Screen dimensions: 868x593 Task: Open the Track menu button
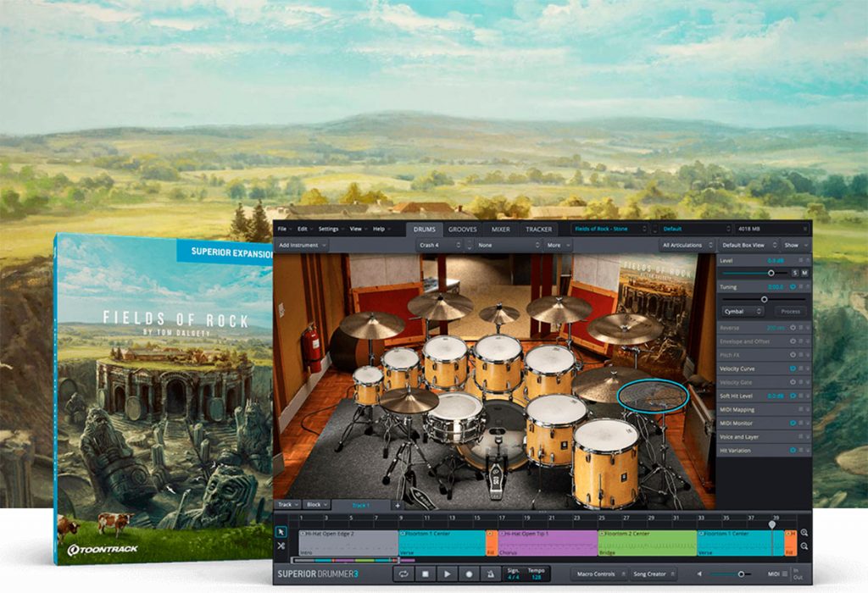coord(288,505)
